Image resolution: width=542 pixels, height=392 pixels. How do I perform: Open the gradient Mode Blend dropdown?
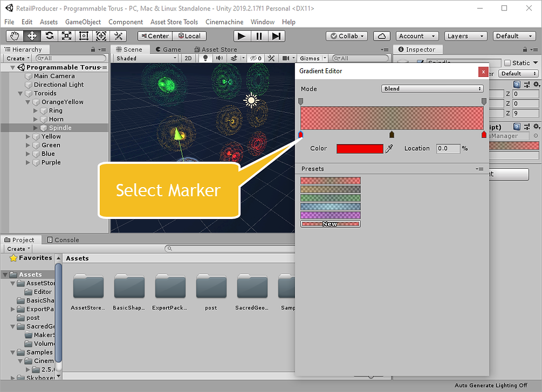pyautogui.click(x=432, y=89)
